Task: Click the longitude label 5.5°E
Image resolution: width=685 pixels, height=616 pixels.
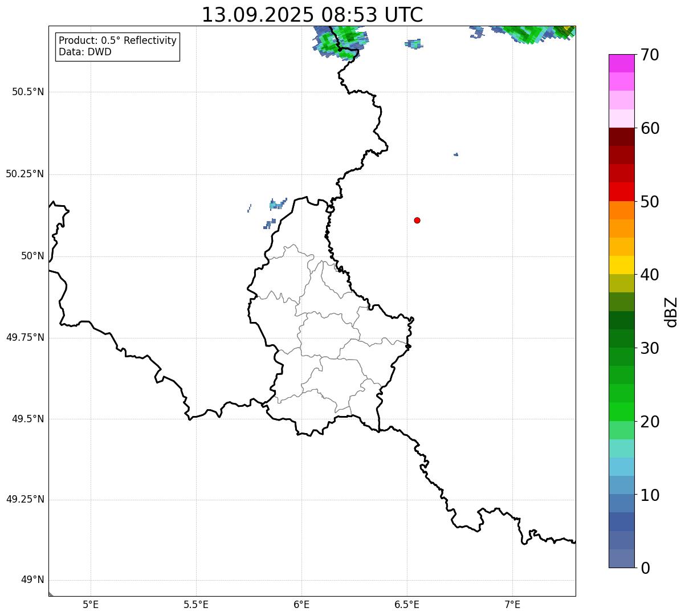Action: tap(196, 604)
